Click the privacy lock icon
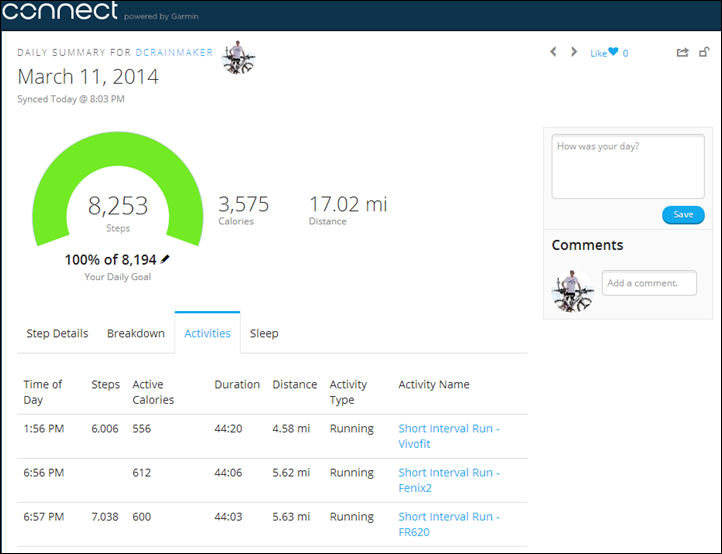The height and width of the screenshot is (554, 722). 705,53
